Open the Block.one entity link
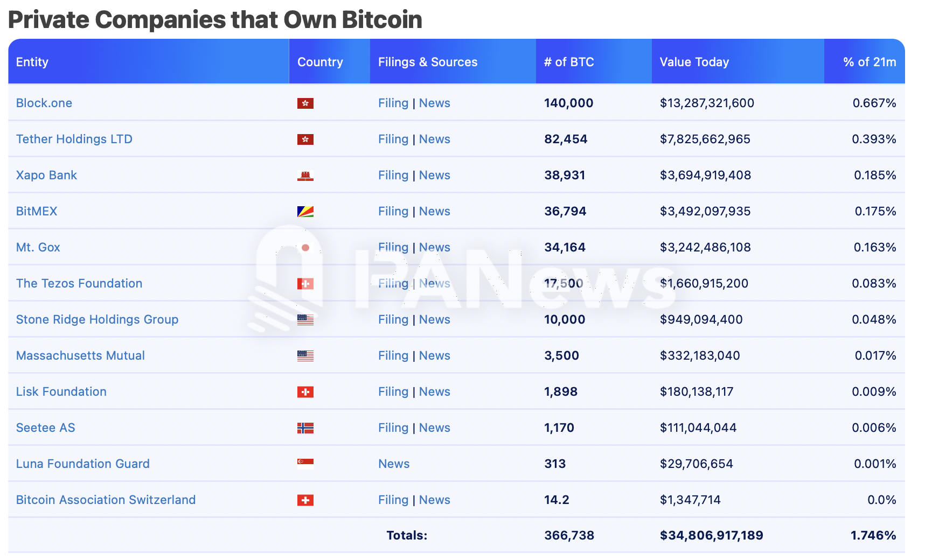Viewport: 932px width, 560px height. [x=44, y=103]
